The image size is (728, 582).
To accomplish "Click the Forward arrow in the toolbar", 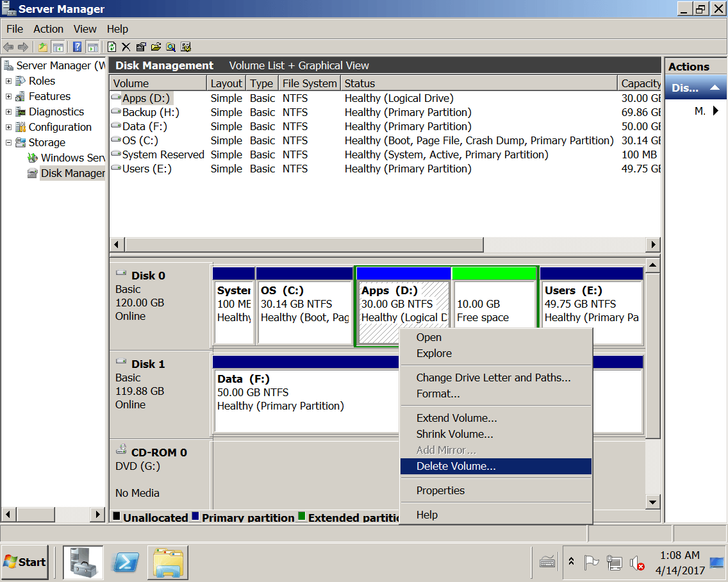I will 23,47.
